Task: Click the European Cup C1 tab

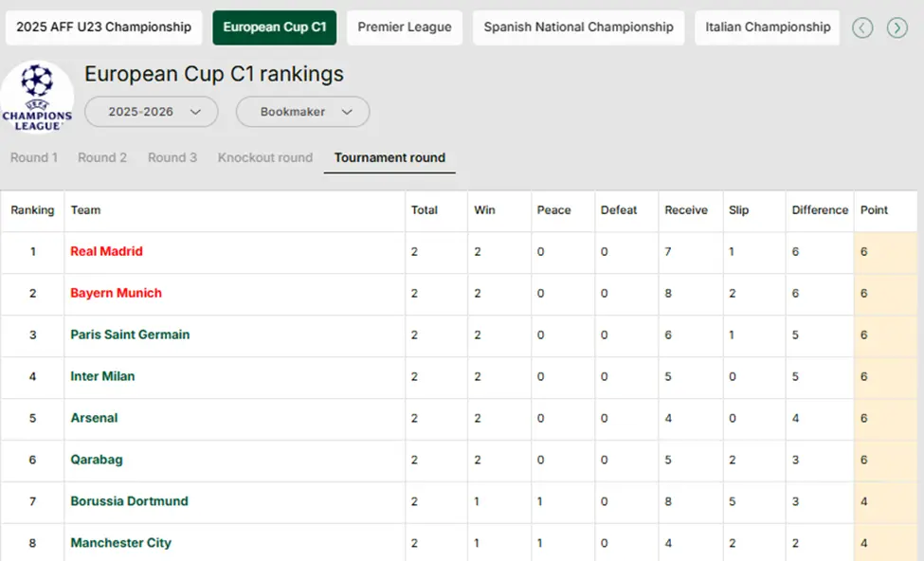Action: (x=275, y=27)
